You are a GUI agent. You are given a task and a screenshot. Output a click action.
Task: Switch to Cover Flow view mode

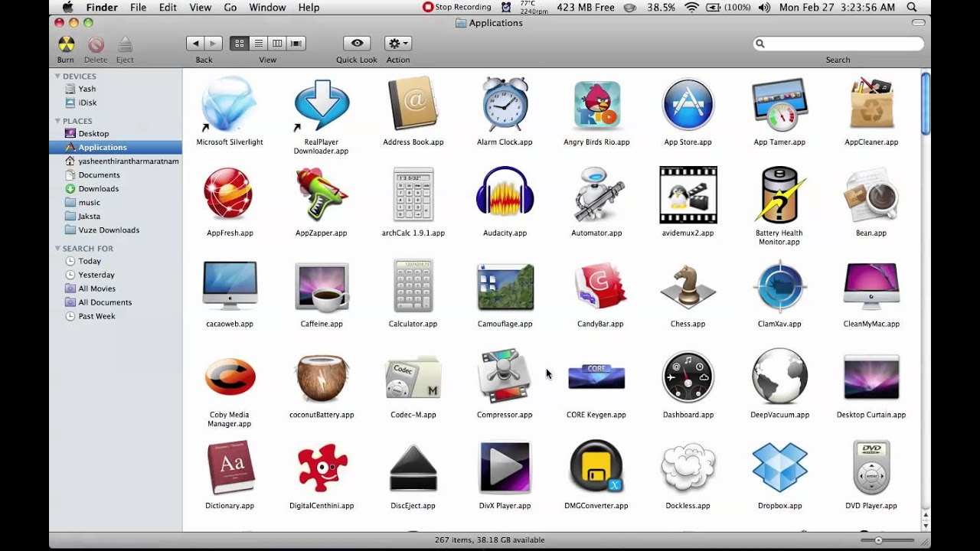[x=296, y=44]
